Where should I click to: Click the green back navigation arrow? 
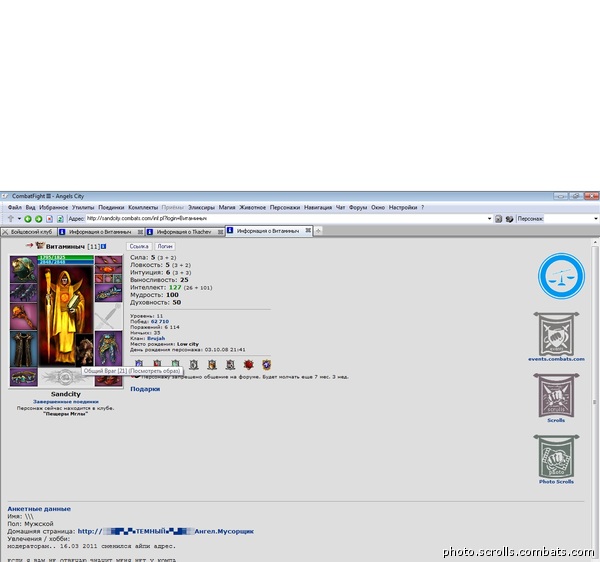[x=28, y=219]
